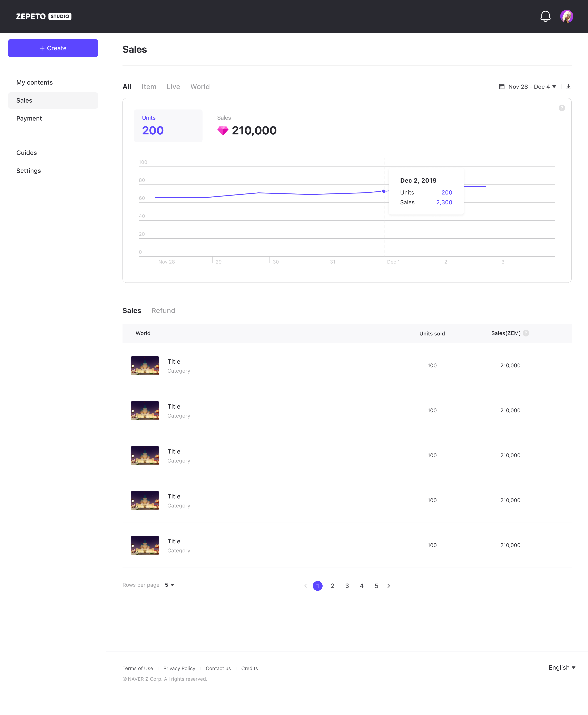Screen dimensions: 588x715
Task: Open the Settings menu item
Action: point(28,170)
